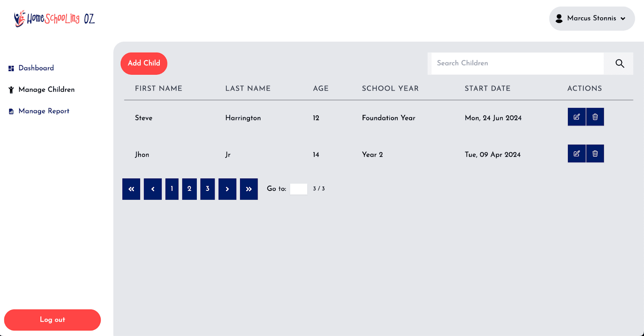644x336 pixels.
Task: Jump to first page with double-left arrow
Action: click(x=131, y=189)
